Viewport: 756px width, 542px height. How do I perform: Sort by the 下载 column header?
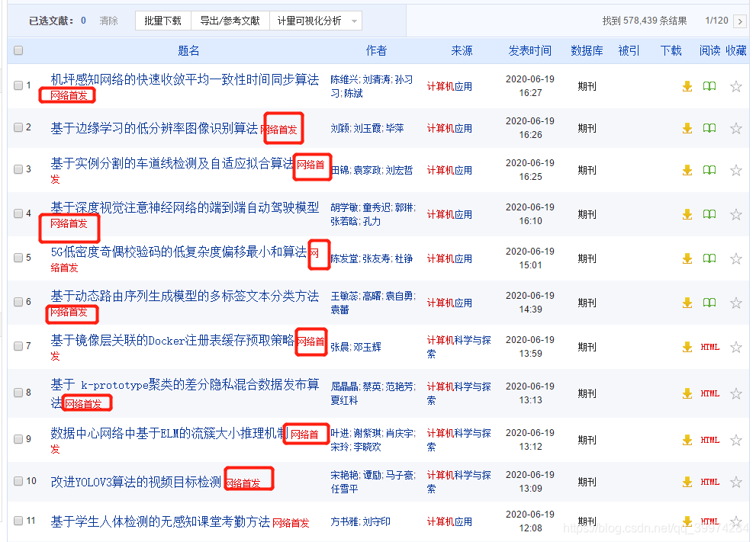point(671,50)
